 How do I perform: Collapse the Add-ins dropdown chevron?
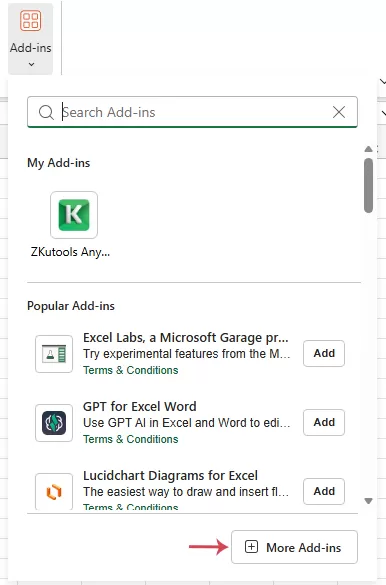coord(31,65)
